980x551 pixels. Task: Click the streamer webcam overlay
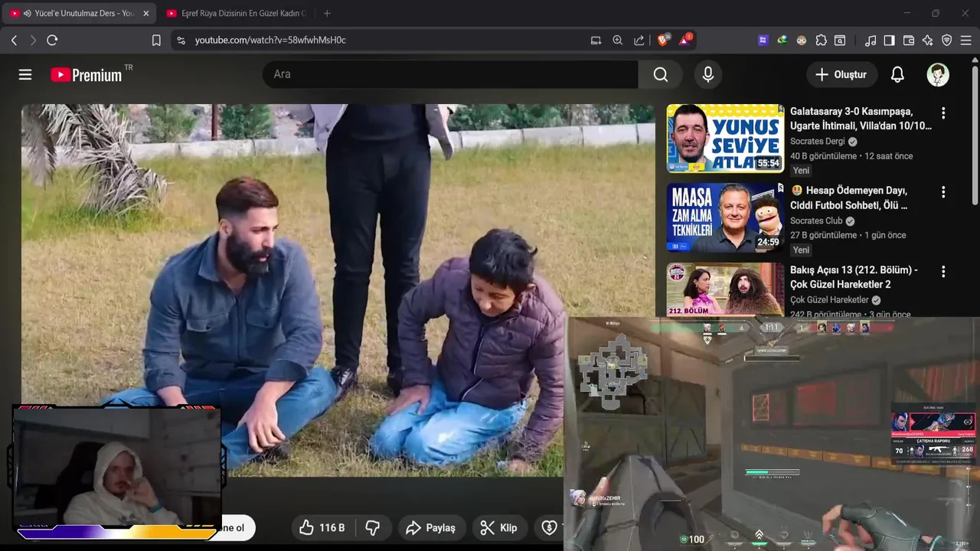pyautogui.click(x=117, y=466)
